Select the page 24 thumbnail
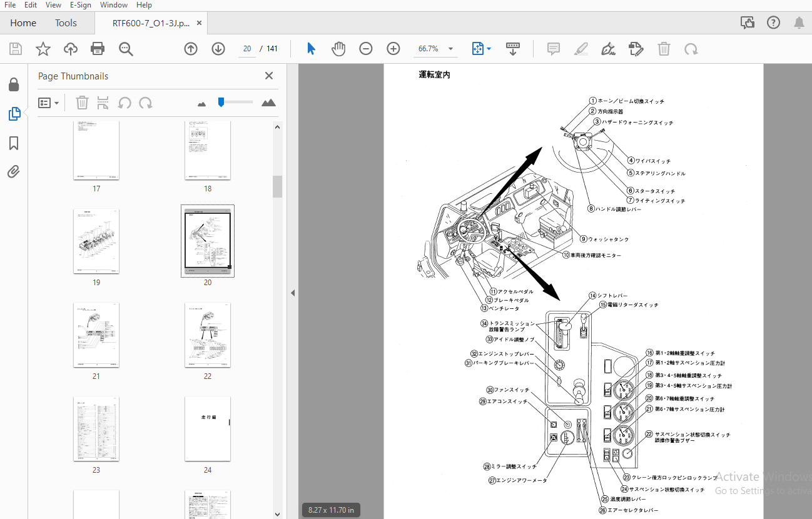This screenshot has height=519, width=812. click(208, 429)
